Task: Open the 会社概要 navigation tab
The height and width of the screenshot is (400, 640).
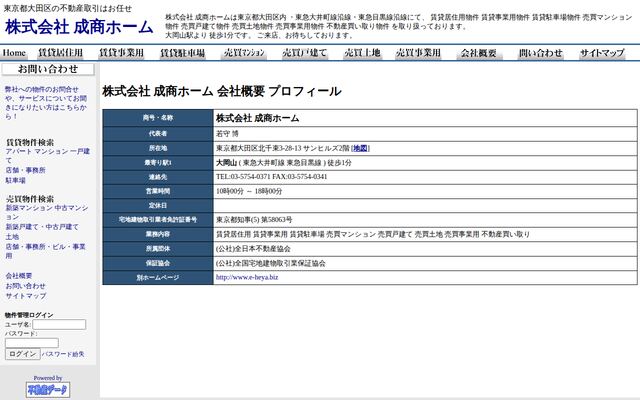Action: tap(479, 53)
